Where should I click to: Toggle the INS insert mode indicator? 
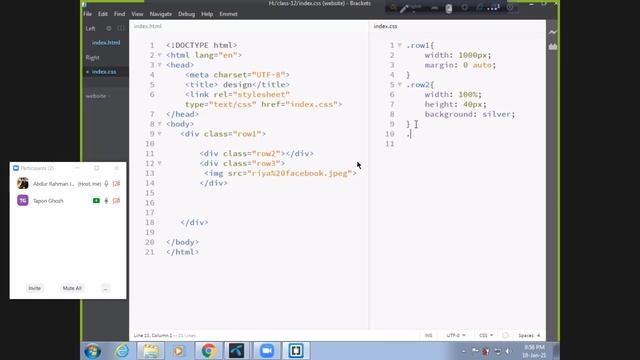click(428, 335)
